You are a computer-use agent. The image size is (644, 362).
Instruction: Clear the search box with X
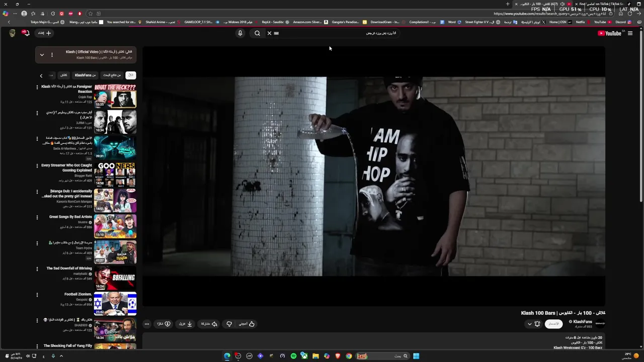269,33
